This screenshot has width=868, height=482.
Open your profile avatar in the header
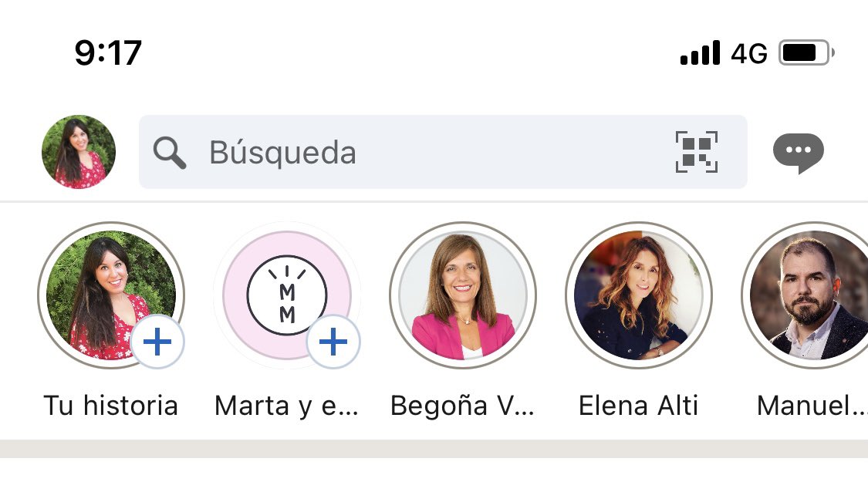[x=79, y=152]
